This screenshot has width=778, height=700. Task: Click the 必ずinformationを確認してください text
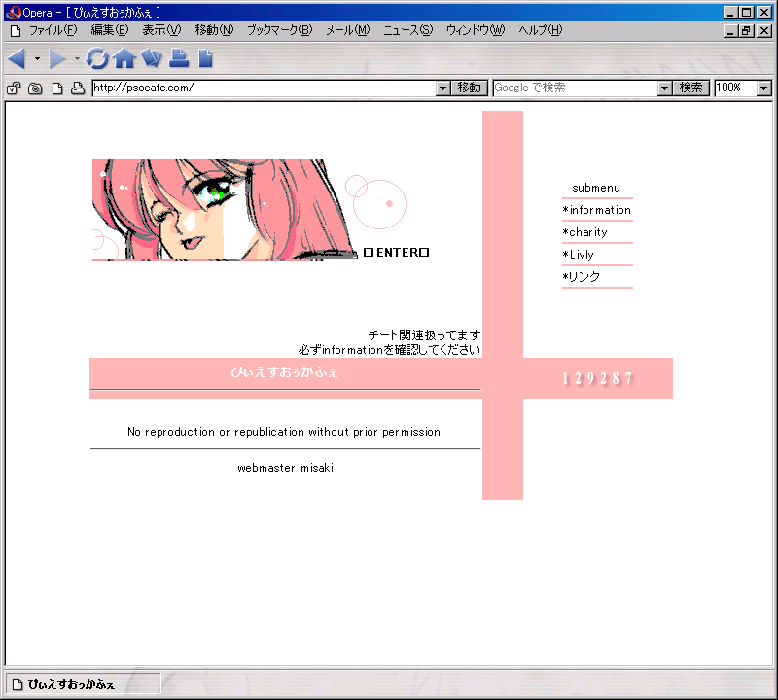[x=389, y=350]
